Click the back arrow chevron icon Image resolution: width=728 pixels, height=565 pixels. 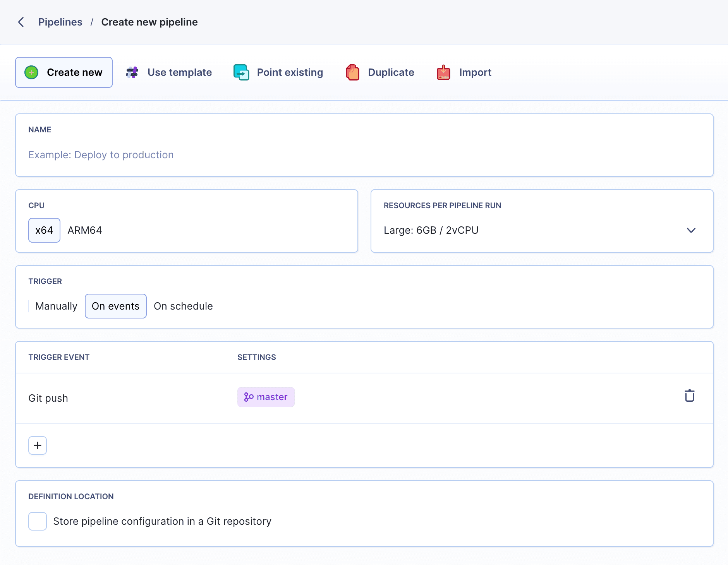(21, 22)
